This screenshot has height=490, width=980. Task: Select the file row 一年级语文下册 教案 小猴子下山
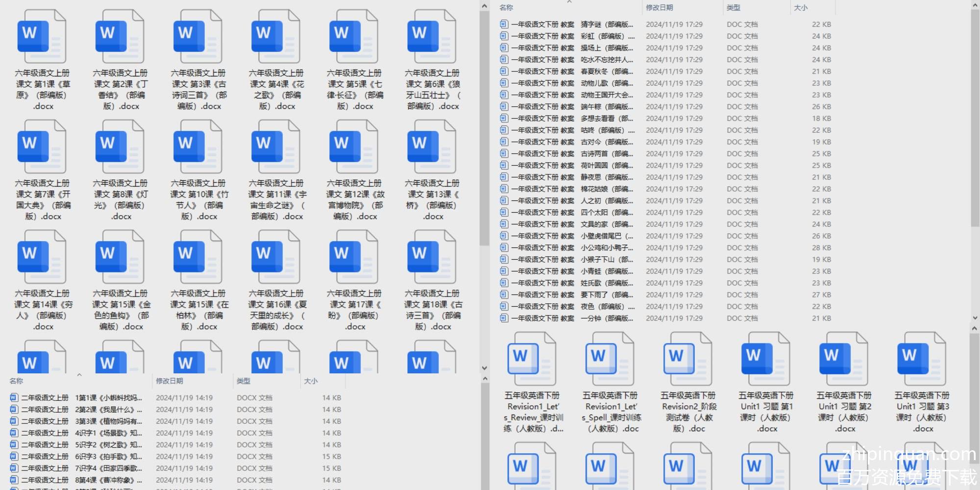(x=568, y=259)
